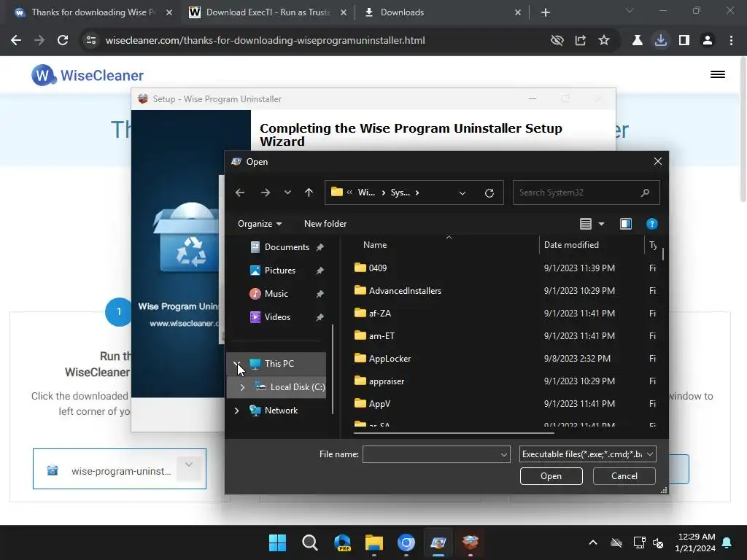Select the 0409 folder
The height and width of the screenshot is (560, 747).
378,268
